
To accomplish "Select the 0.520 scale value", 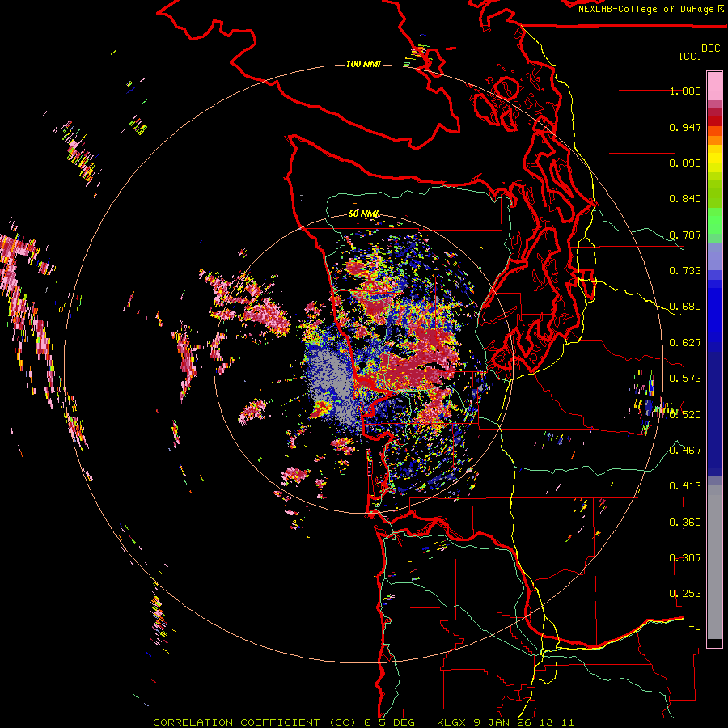I will 685,415.
